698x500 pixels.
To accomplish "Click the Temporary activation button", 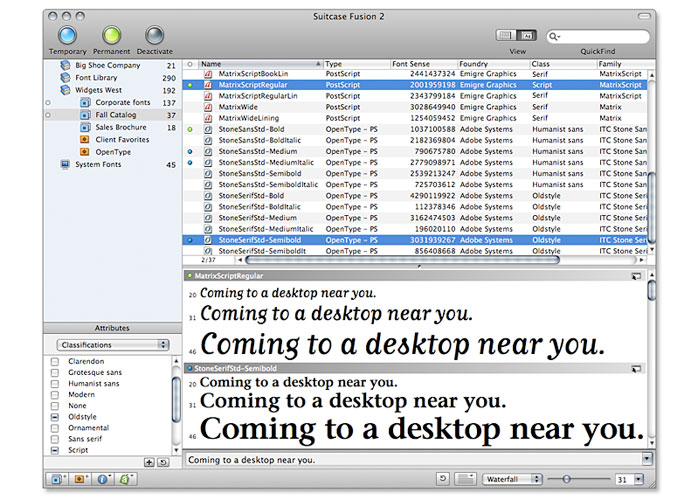I will click(67, 36).
